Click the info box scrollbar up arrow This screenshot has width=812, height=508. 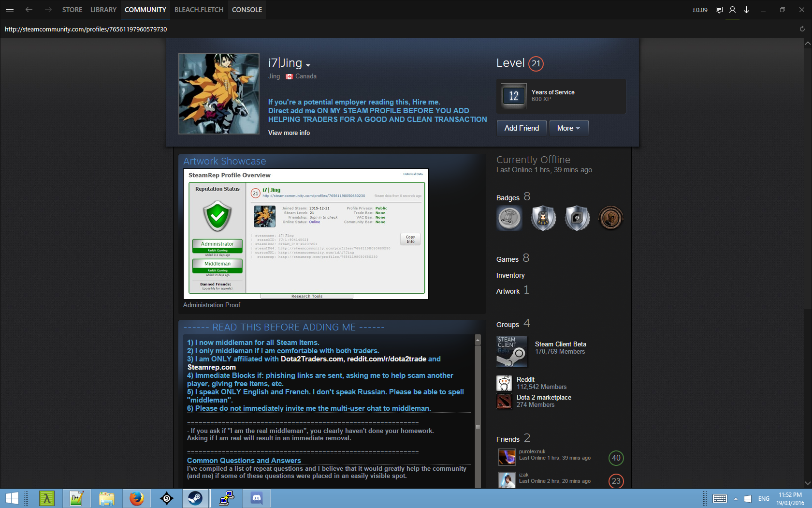[x=478, y=340]
